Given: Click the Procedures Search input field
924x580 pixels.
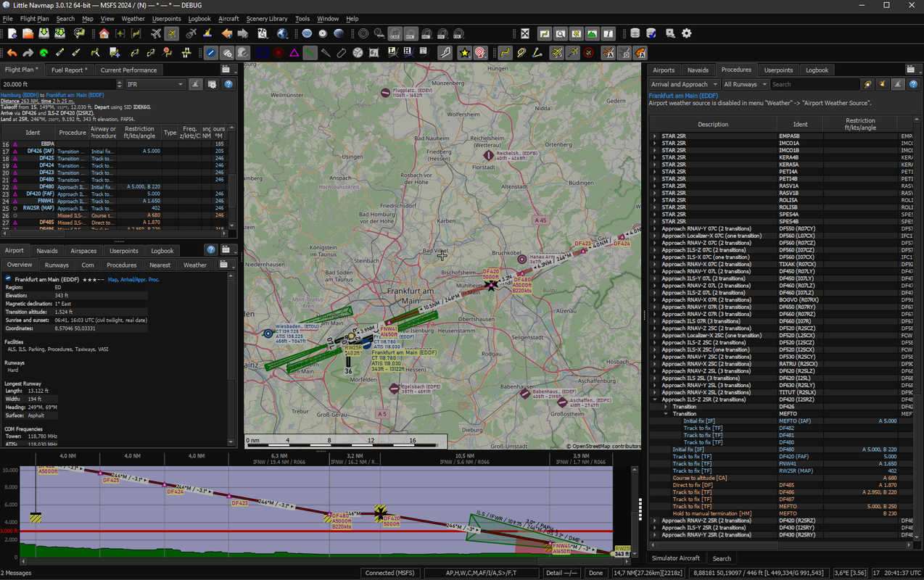Looking at the screenshot, I should (814, 84).
